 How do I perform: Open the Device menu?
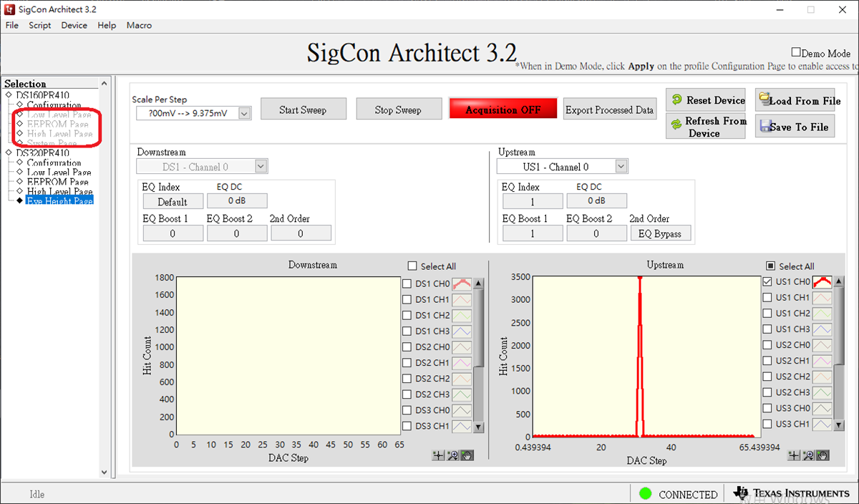click(74, 25)
